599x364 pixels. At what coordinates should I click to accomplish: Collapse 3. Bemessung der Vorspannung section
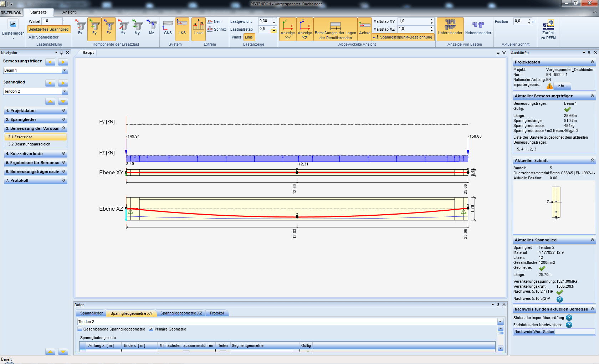36,128
